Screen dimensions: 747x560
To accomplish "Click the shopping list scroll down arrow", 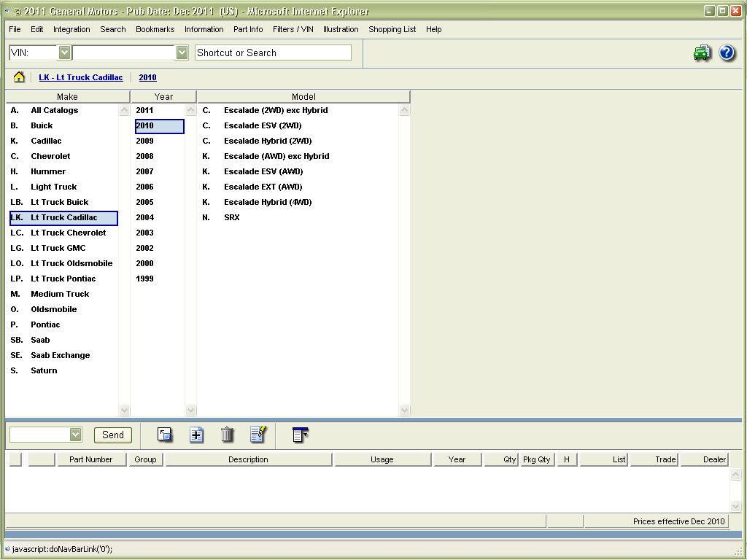I will point(735,506).
